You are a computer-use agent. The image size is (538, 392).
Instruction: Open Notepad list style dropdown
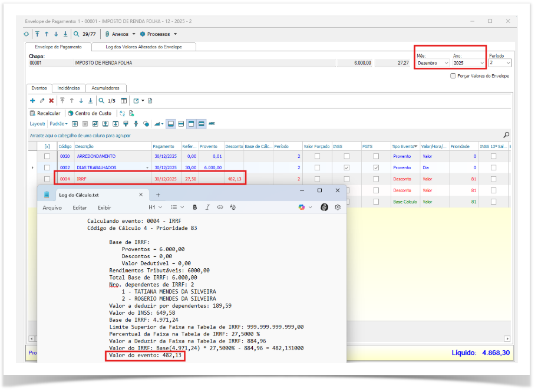pyautogui.click(x=177, y=207)
